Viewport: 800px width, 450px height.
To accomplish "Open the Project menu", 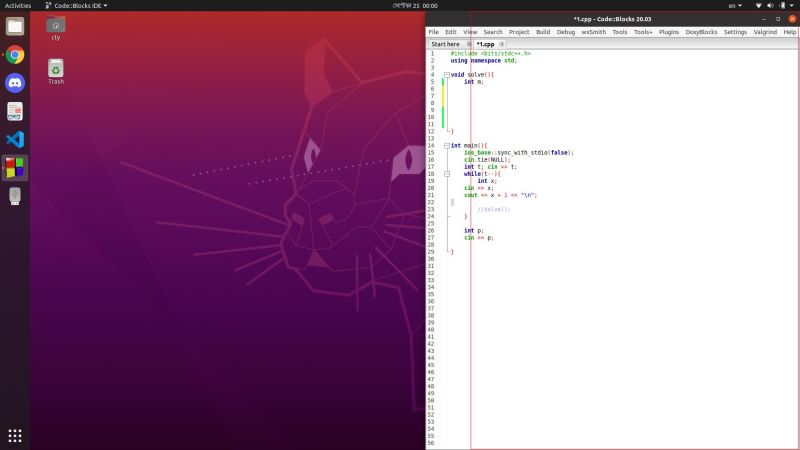I will coord(519,32).
